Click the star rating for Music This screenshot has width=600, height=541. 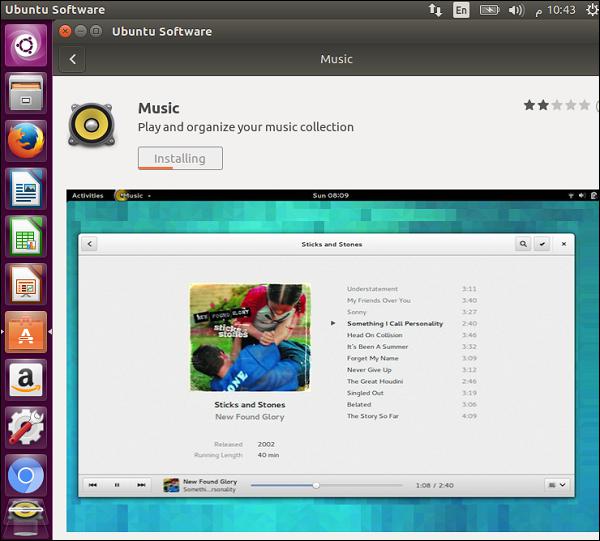(x=556, y=105)
